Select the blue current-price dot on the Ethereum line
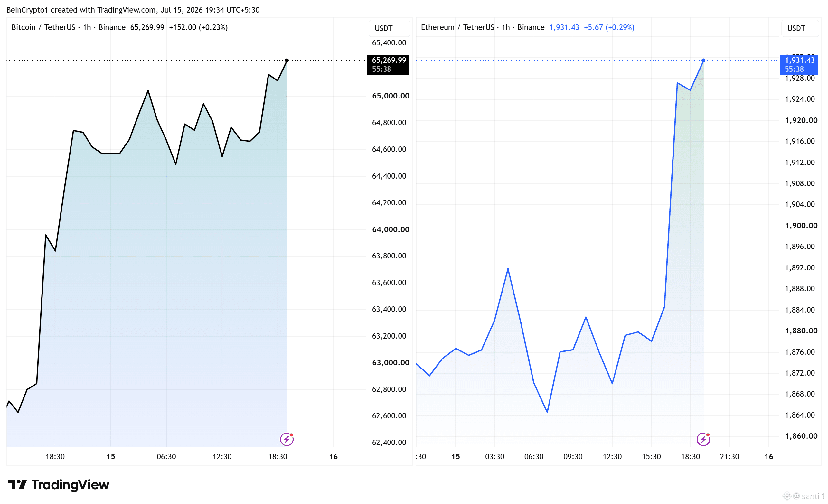The width and height of the screenshot is (828, 504). (703, 61)
